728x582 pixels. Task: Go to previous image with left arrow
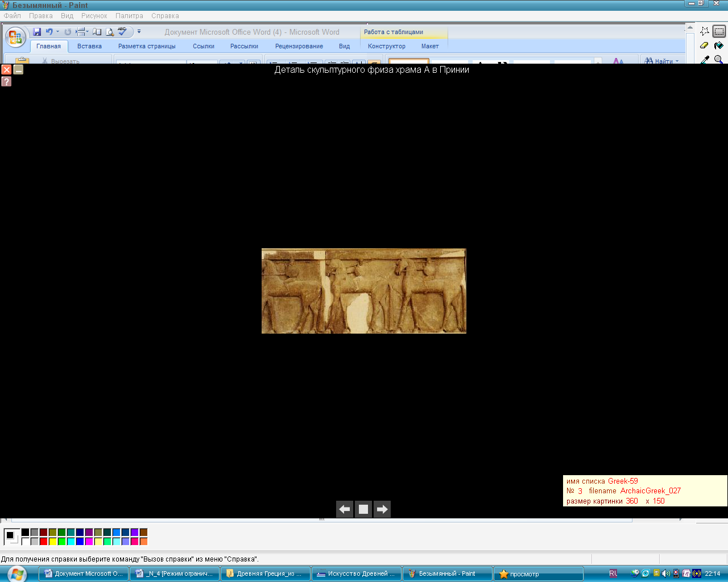coord(345,509)
